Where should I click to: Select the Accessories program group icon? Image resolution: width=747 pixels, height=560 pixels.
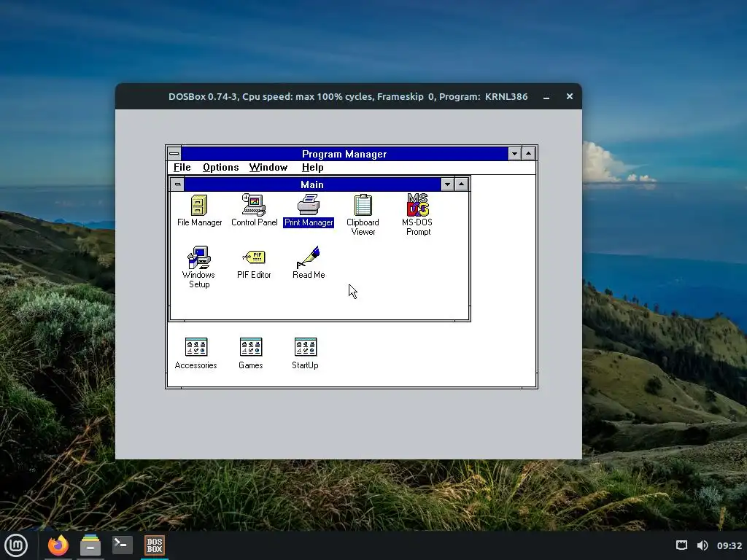196,347
